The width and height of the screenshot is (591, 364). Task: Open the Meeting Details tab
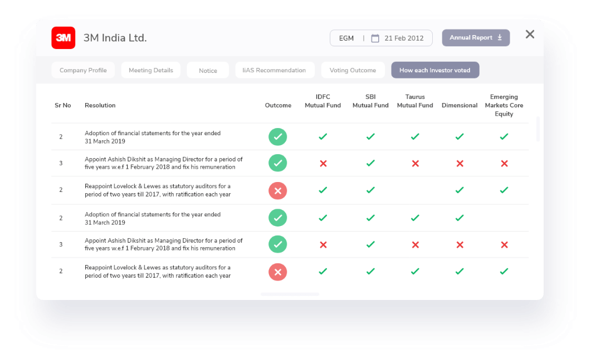point(150,70)
